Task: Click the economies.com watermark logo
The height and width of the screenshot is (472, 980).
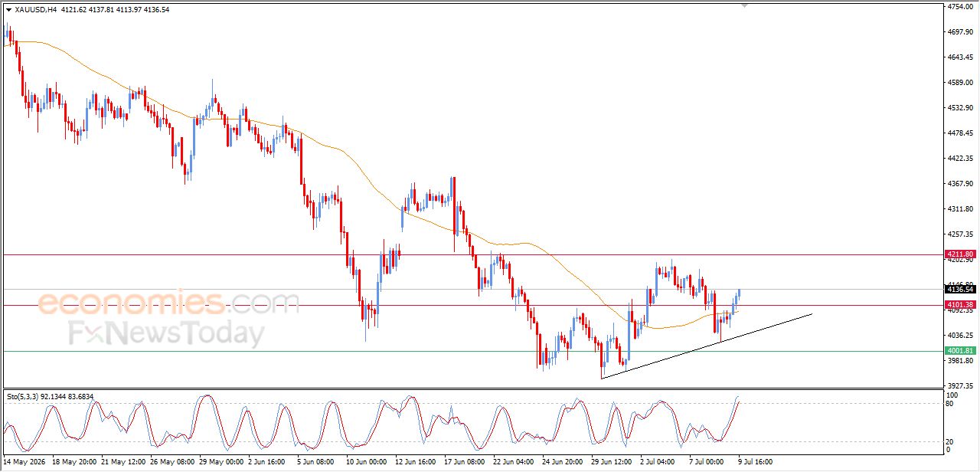Action: coord(168,302)
